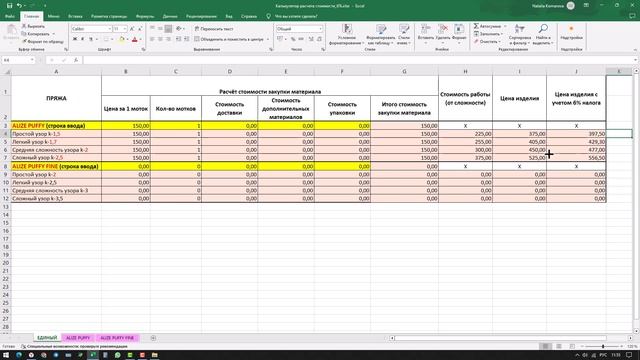640x360 pixels.
Task: Expand the Name Box dropdown
Action: coord(32,60)
